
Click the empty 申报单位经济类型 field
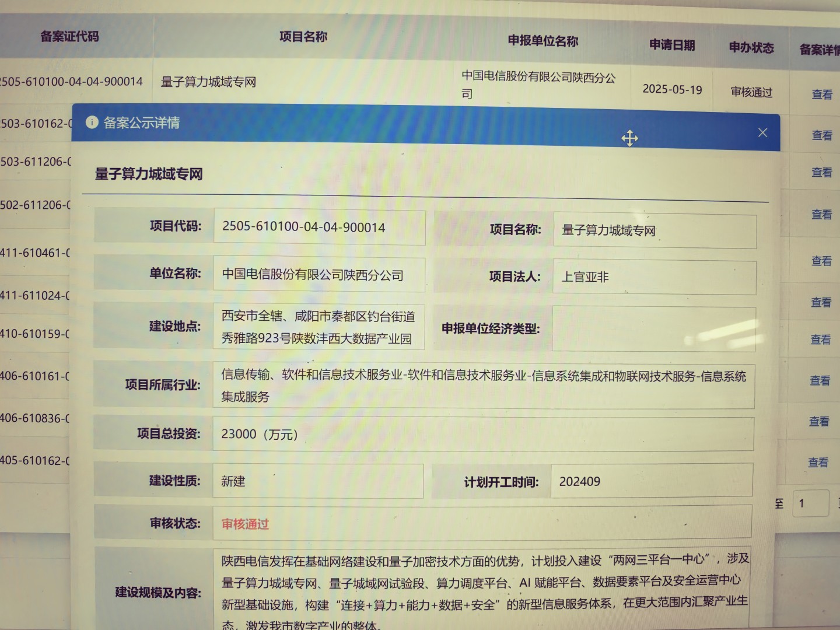pos(654,329)
